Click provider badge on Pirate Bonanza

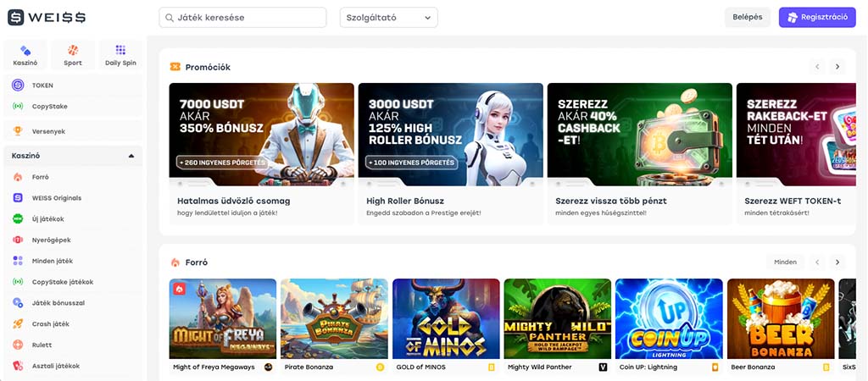click(380, 367)
